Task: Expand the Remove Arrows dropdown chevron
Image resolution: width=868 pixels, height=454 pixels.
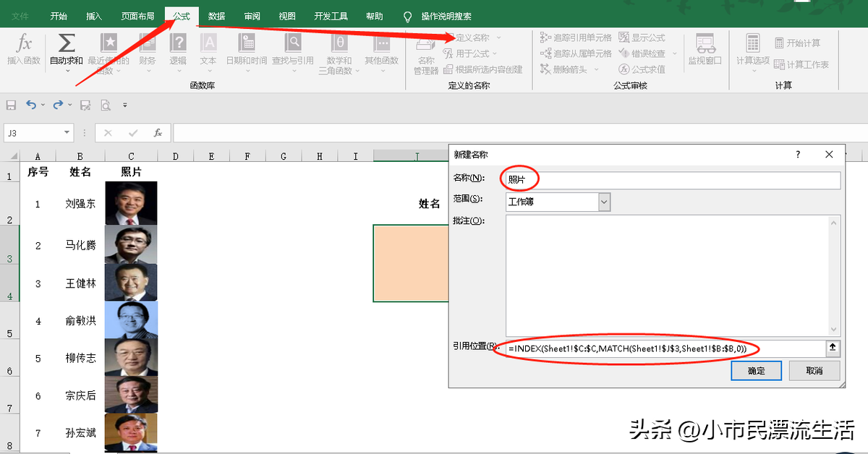Action: click(596, 69)
